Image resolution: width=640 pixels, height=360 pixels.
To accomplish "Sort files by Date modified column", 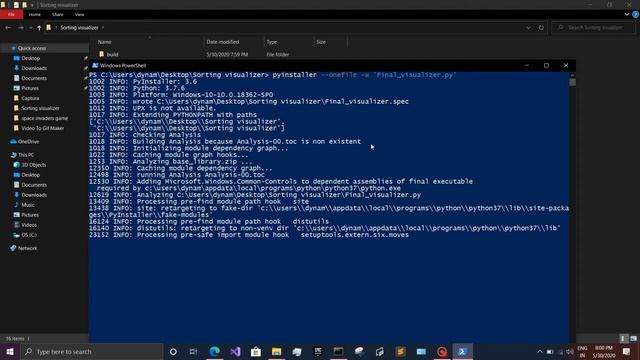I will point(223,42).
